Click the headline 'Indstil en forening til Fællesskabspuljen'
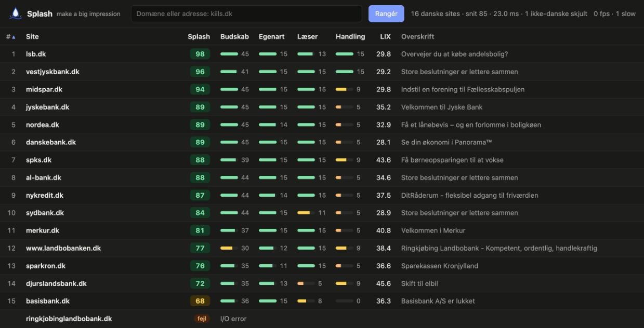644x328 pixels. pos(463,89)
